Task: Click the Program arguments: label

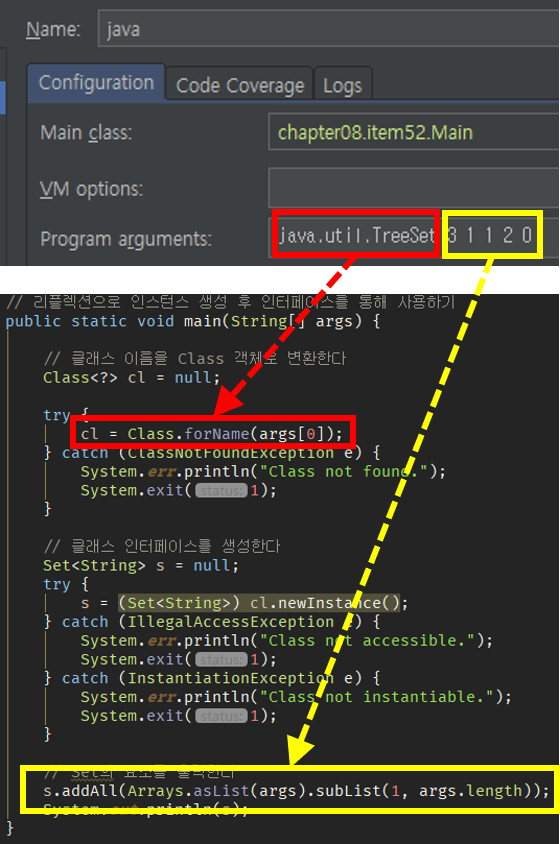Action: [126, 239]
